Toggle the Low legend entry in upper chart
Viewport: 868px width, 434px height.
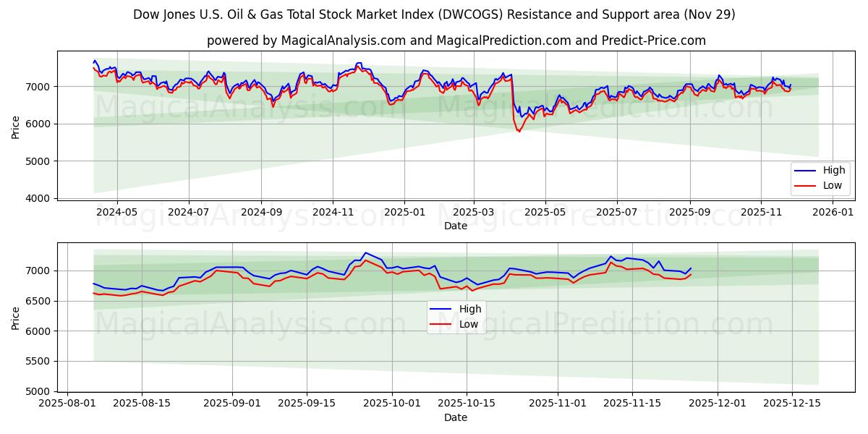pos(825,185)
